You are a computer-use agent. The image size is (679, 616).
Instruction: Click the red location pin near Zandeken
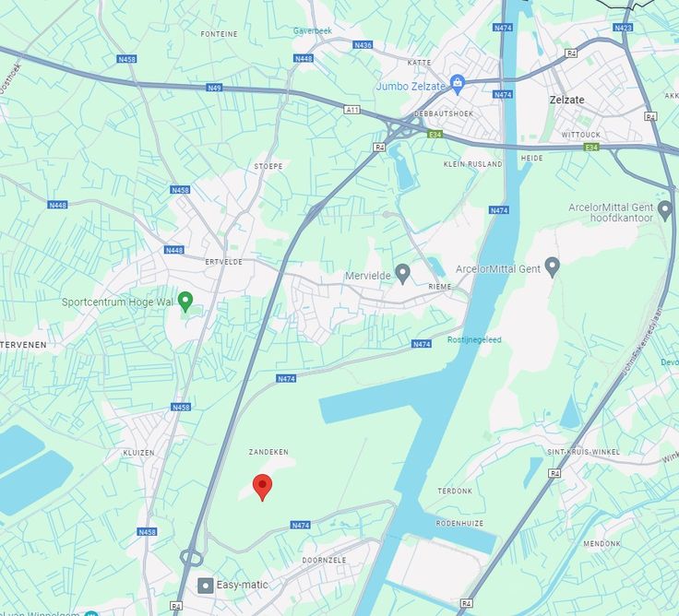point(262,487)
